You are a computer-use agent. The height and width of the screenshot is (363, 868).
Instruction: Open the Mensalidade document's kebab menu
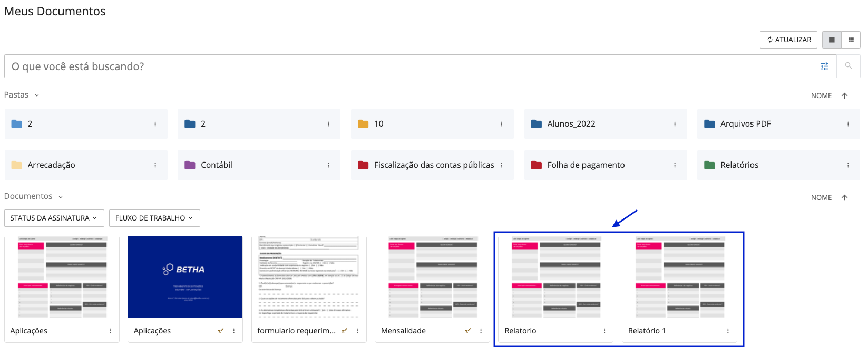click(481, 331)
